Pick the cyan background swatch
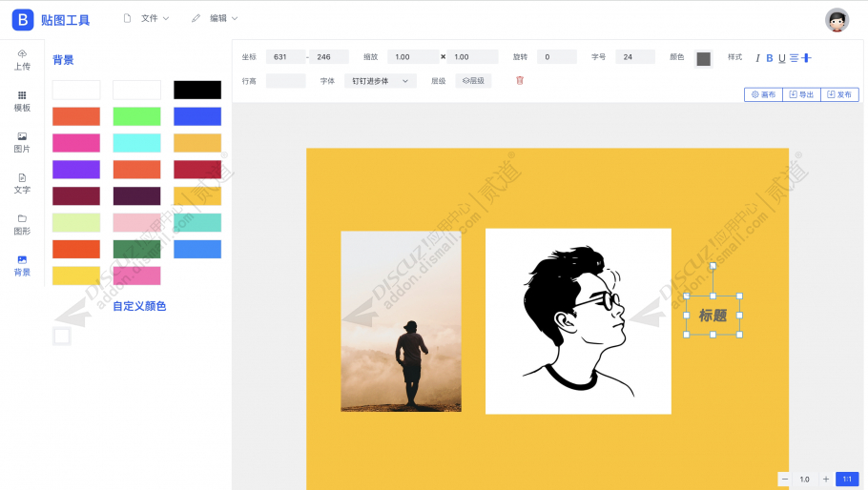 tap(136, 143)
